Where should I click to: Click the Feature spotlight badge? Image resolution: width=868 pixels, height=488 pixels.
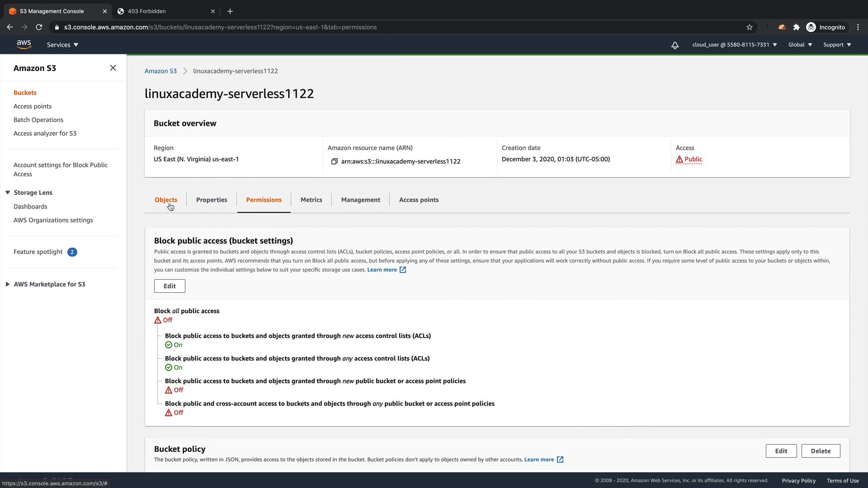coord(72,252)
